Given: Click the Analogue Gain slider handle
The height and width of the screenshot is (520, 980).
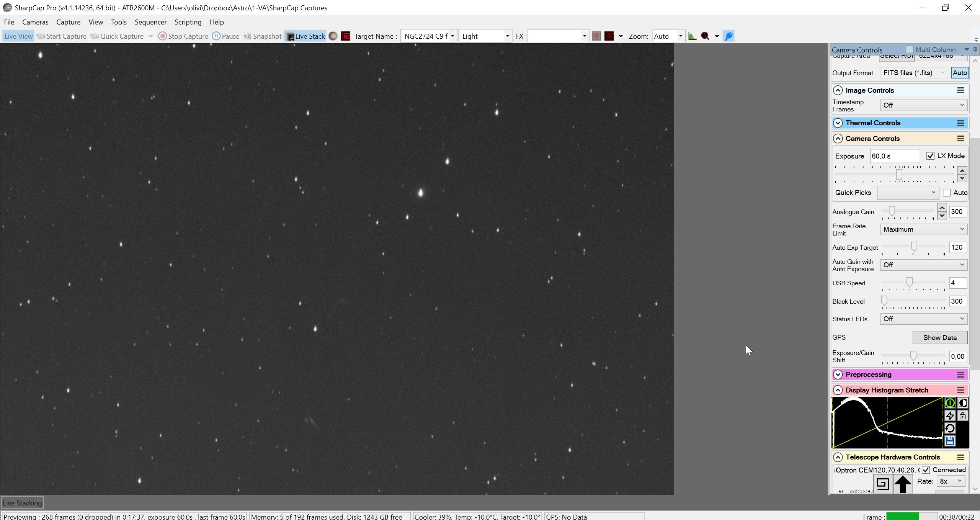Looking at the screenshot, I should (892, 211).
